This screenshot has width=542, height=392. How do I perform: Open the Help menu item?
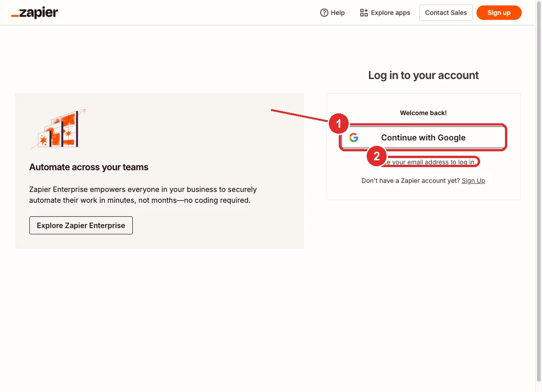tap(332, 13)
